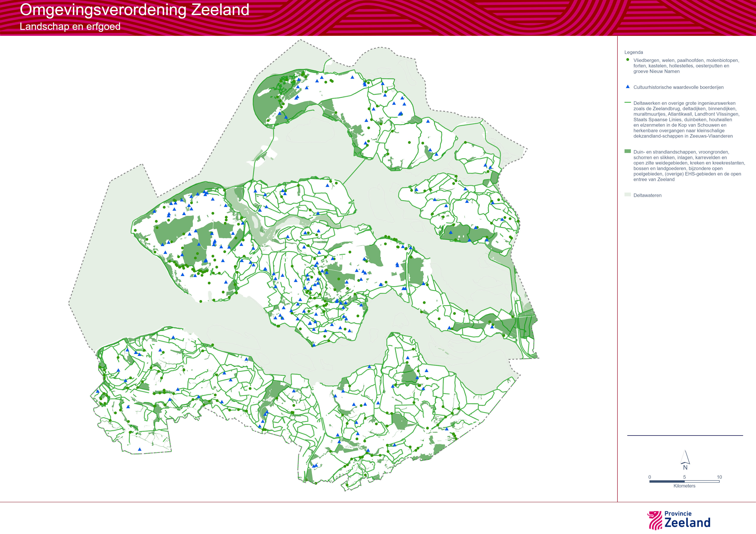Viewport: 756px width, 534px height.
Task: Click the dark green Duin- en strandlandschappen swatch
Action: pos(628,151)
